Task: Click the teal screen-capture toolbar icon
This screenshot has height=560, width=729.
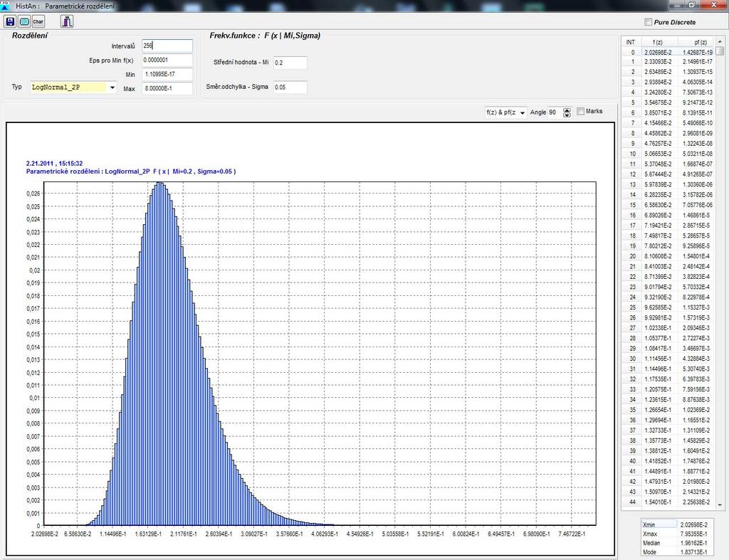Action: tap(24, 21)
